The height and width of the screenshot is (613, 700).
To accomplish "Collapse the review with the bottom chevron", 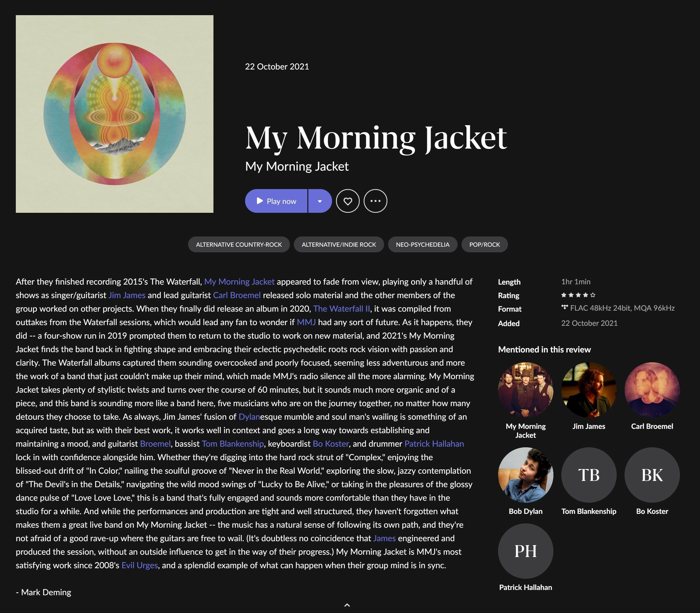I will point(347,605).
